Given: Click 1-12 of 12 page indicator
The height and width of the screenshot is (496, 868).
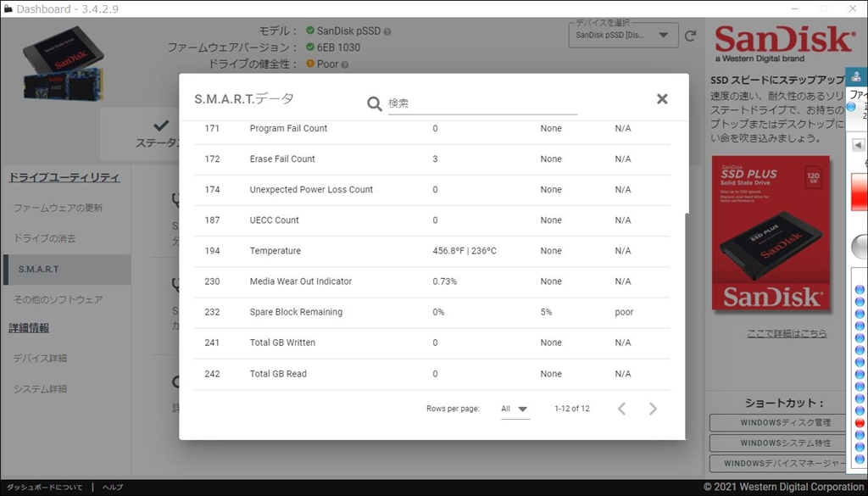Looking at the screenshot, I should pos(572,409).
